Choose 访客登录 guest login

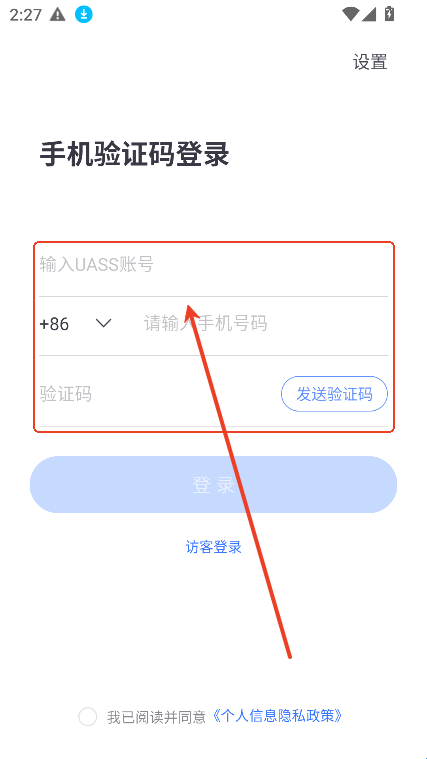point(214,547)
